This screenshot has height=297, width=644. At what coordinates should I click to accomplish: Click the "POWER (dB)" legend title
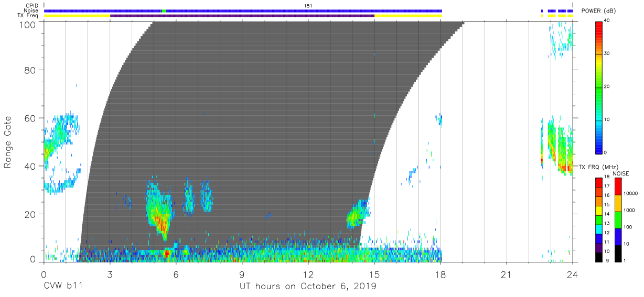coord(599,11)
